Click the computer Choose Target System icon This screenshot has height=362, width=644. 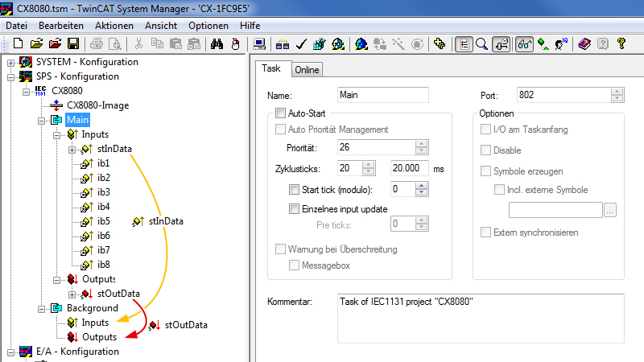(x=259, y=43)
